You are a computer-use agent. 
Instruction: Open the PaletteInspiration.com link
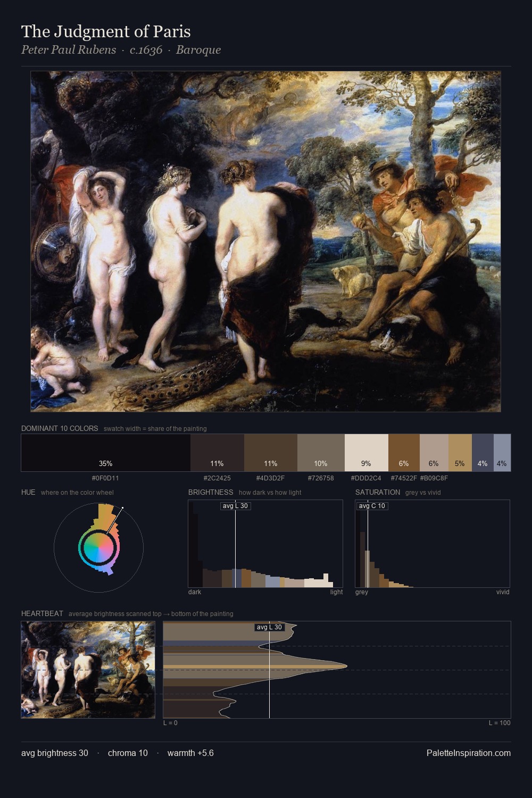[469, 753]
